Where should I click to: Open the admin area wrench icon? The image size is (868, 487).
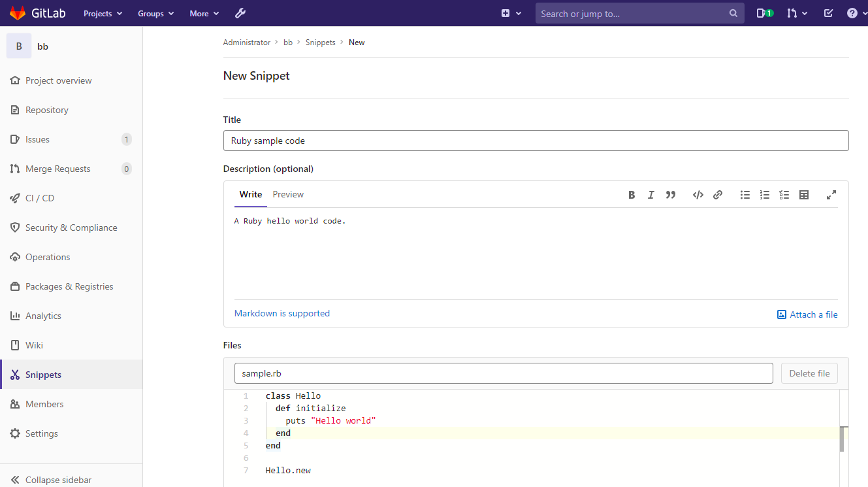(x=240, y=13)
